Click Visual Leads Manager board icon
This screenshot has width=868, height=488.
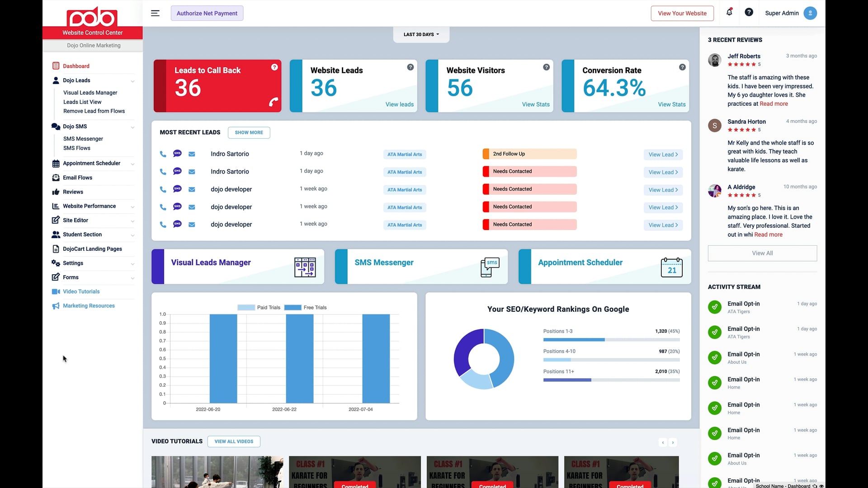305,267
